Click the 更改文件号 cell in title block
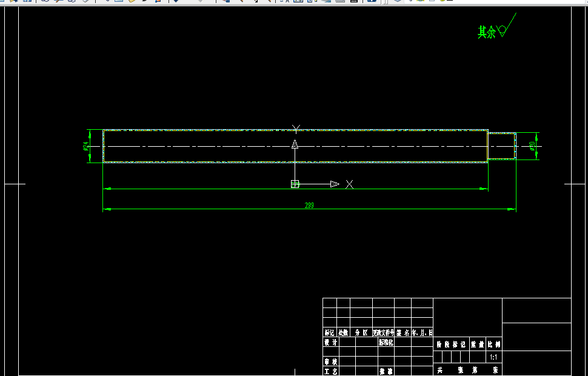The width and height of the screenshot is (588, 376). [x=383, y=332]
